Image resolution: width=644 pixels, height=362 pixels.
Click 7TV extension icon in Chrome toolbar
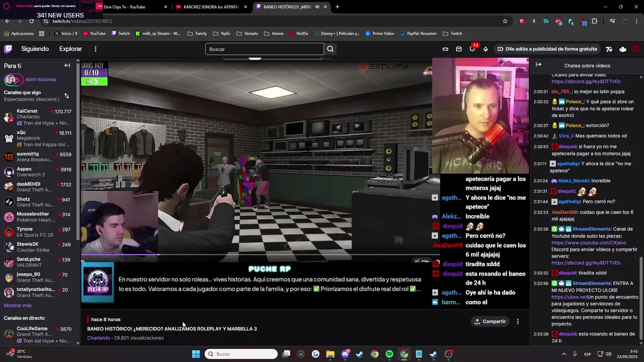pos(546,21)
